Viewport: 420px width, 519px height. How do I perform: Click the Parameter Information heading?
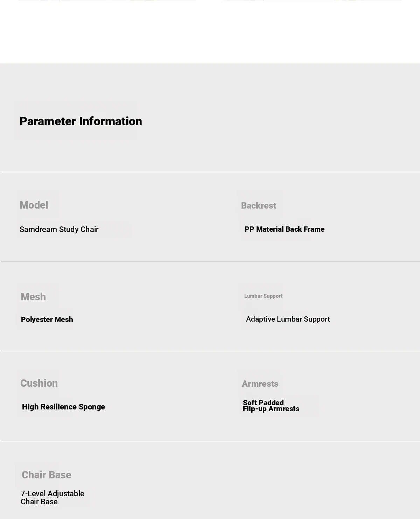81,121
